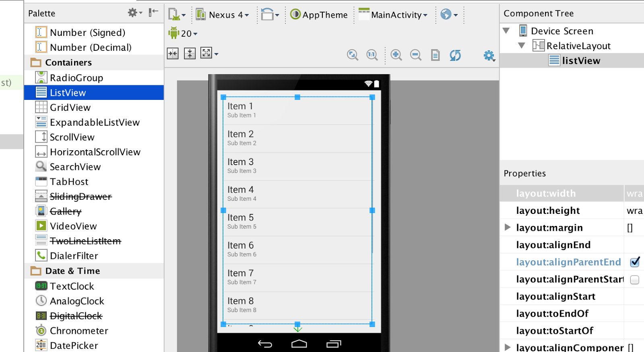Click the toggle layout height icon

coord(190,54)
